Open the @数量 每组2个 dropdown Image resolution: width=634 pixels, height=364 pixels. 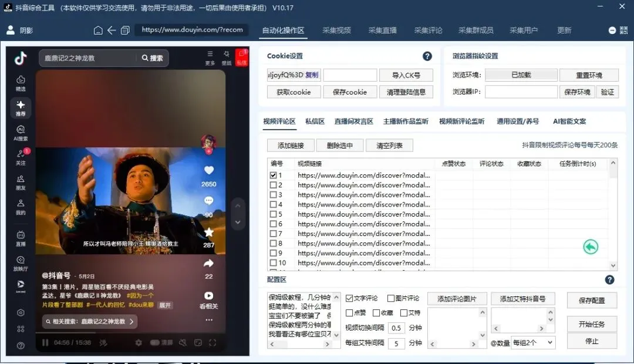pos(534,343)
